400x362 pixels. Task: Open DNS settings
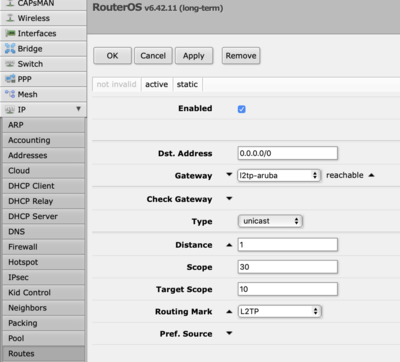(43, 232)
